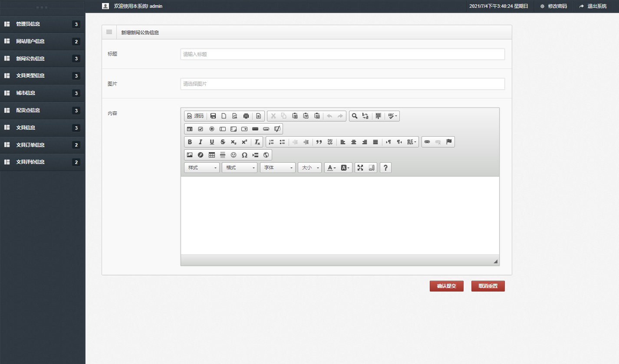Screen dimensions: 619x364
Task: Open the special character (Omega) tool
Action: (x=244, y=155)
